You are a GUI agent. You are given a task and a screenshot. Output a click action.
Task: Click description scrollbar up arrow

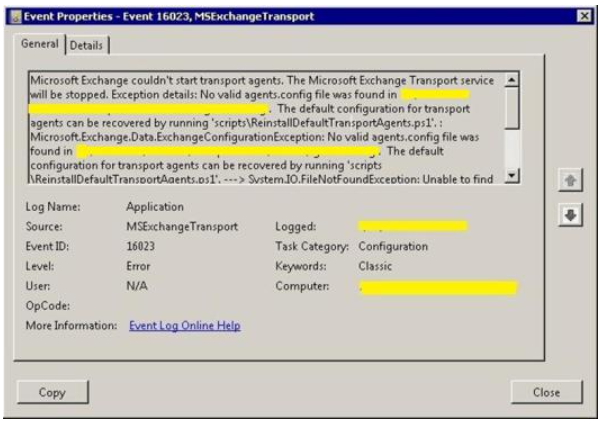512,80
